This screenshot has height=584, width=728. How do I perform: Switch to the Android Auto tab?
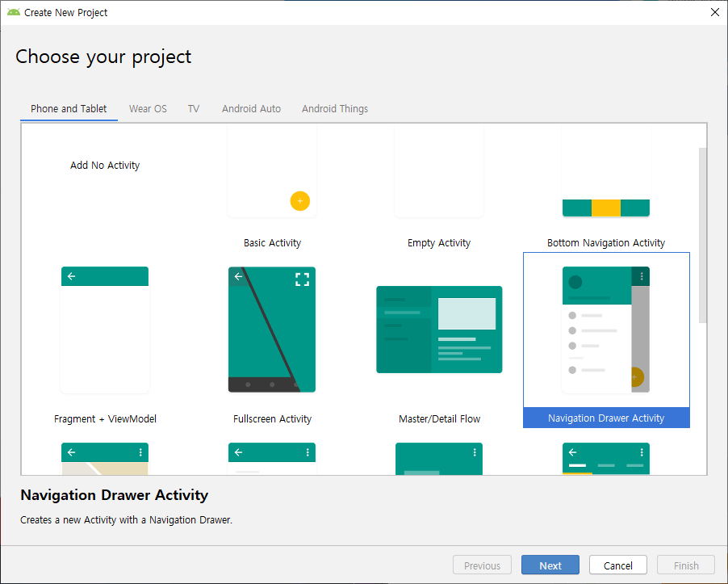point(251,109)
